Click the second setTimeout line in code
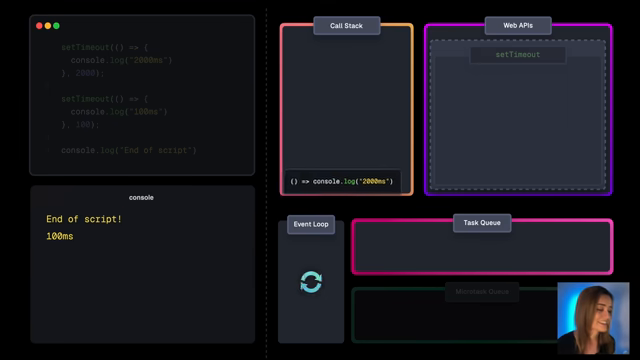Image resolution: width=640 pixels, height=360 pixels. click(x=104, y=99)
